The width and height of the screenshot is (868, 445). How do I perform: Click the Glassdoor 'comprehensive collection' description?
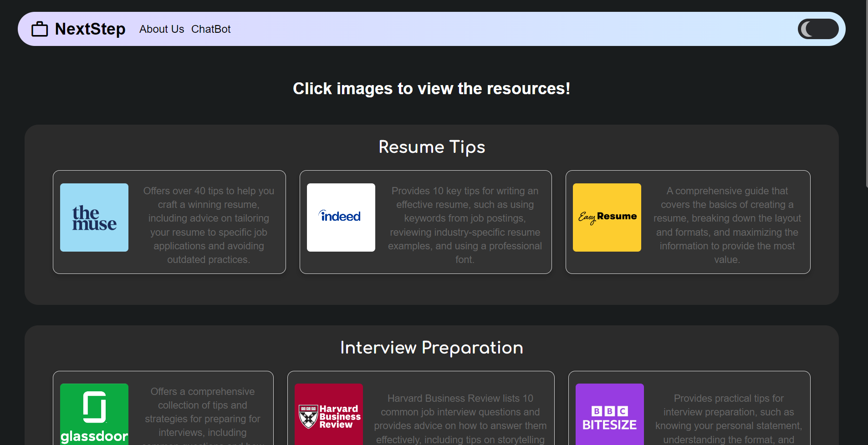[x=203, y=415]
